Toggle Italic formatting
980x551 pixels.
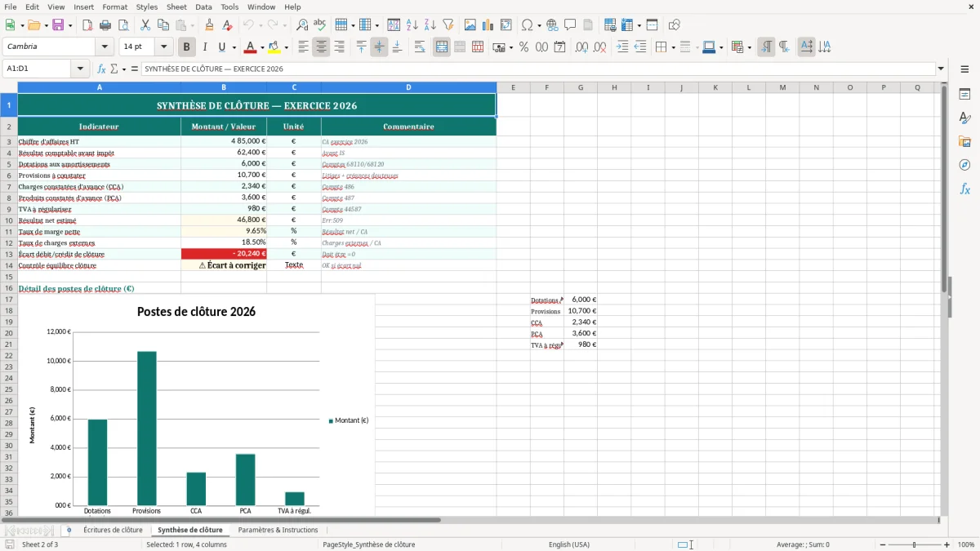tap(204, 47)
